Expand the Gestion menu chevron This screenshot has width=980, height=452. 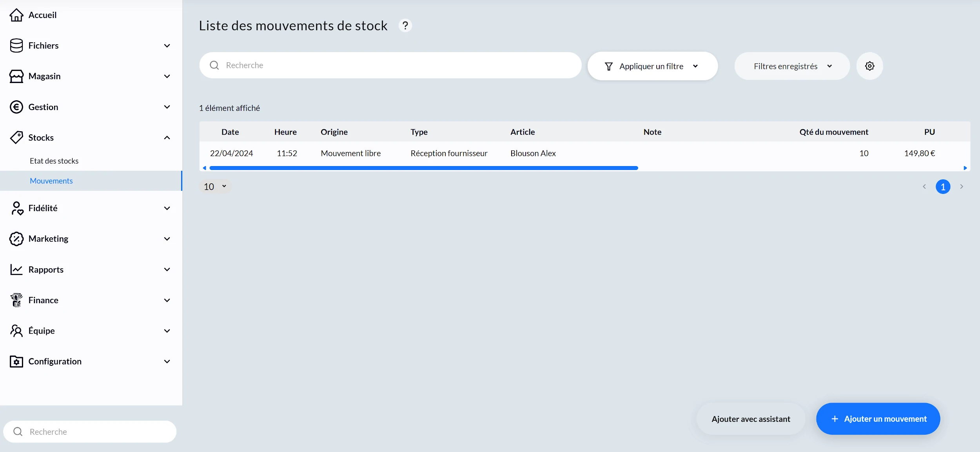(167, 107)
